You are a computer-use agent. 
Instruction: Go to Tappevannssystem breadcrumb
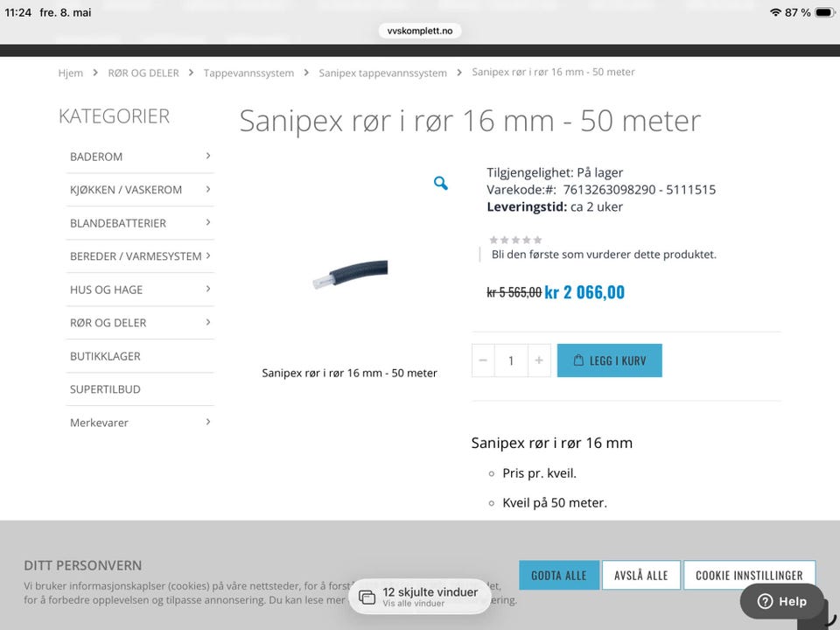click(248, 73)
